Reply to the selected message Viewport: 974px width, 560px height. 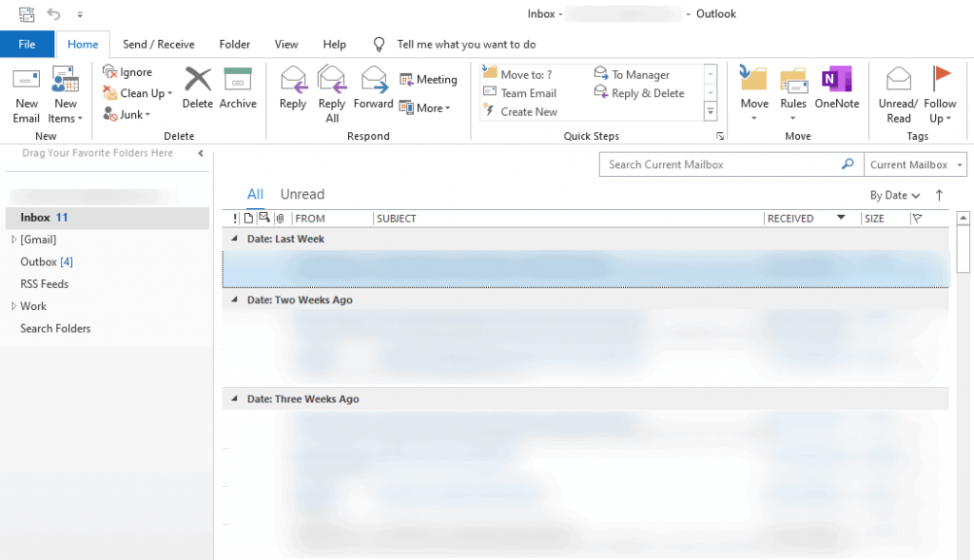(292, 93)
